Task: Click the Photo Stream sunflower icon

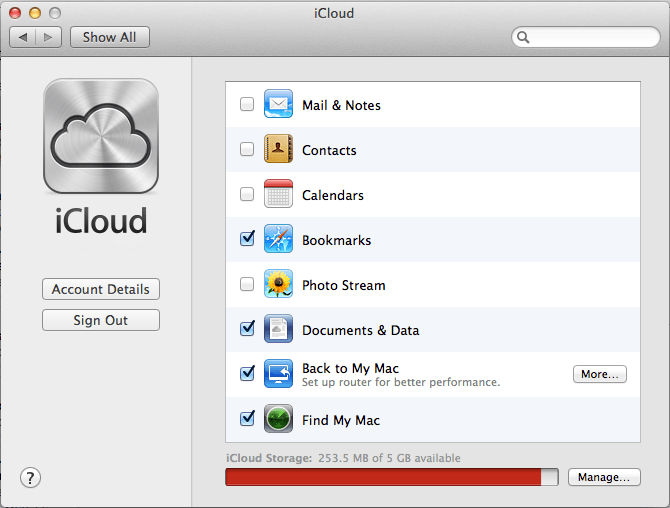Action: coord(278,284)
